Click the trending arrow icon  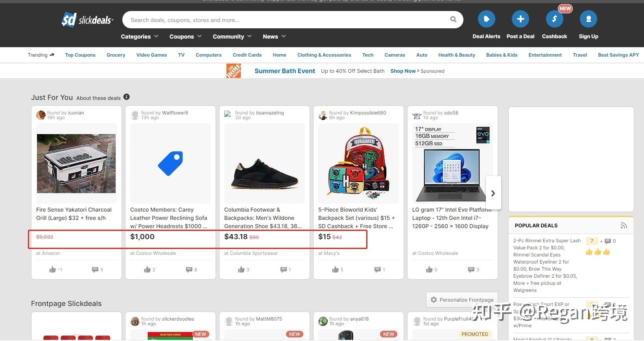[x=52, y=55]
